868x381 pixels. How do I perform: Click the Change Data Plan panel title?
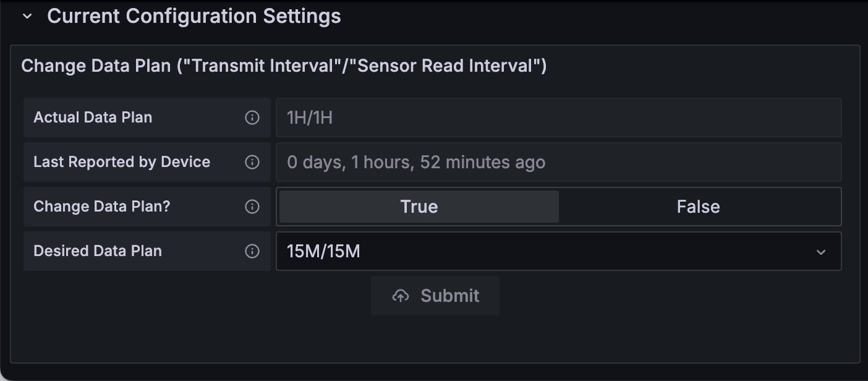[x=284, y=66]
